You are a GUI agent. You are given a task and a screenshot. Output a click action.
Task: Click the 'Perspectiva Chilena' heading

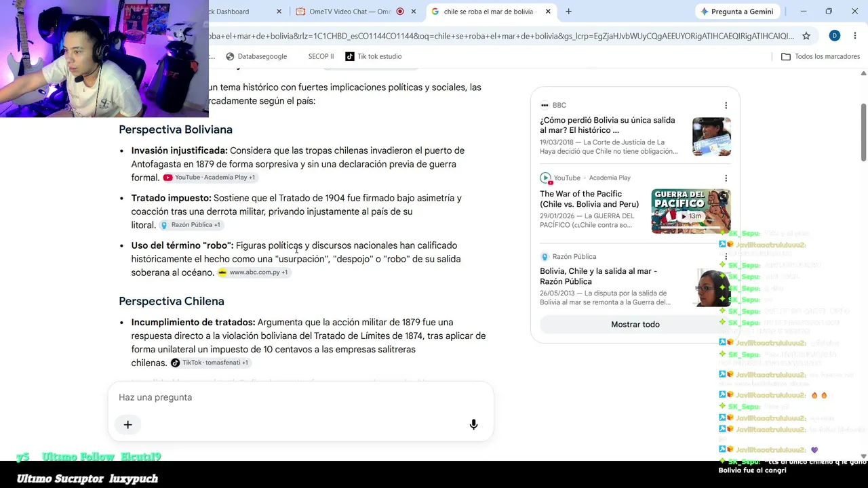click(x=172, y=301)
